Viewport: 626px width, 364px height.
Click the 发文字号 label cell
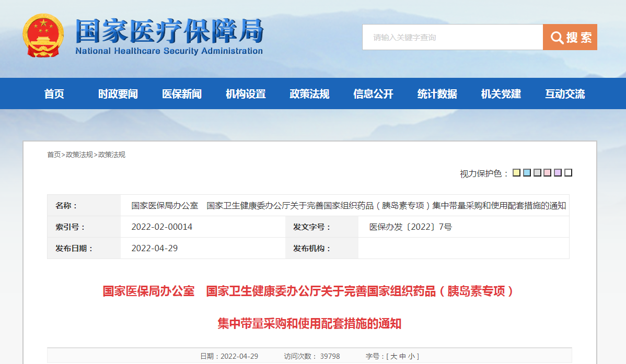coord(322,227)
